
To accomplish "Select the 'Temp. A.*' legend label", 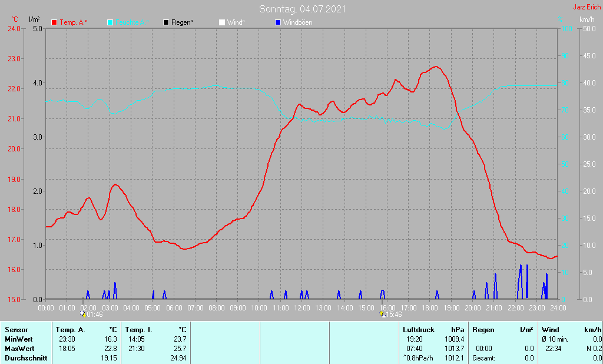I will [74, 22].
